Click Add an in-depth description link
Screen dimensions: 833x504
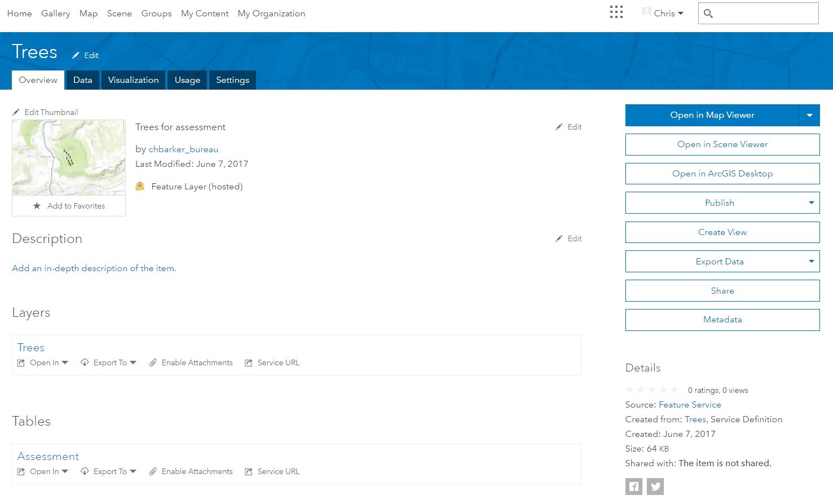(94, 268)
